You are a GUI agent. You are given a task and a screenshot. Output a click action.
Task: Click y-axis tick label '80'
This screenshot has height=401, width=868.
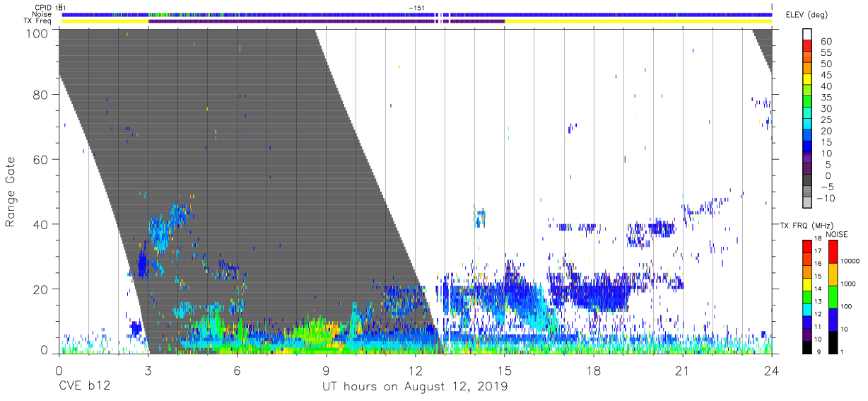(40, 95)
